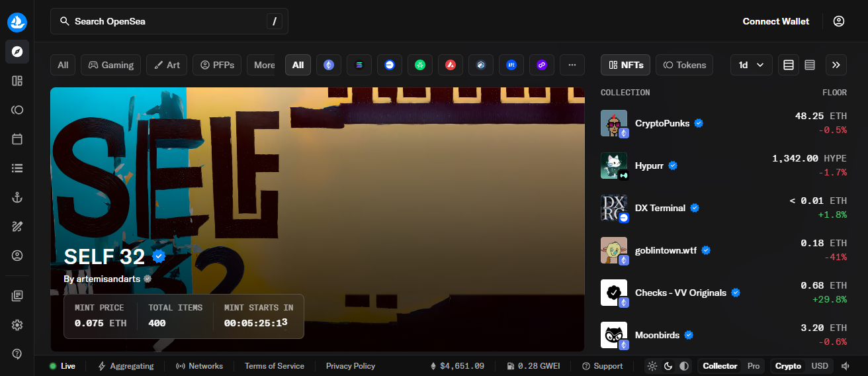Switch to light theme sun icon

pos(652,366)
